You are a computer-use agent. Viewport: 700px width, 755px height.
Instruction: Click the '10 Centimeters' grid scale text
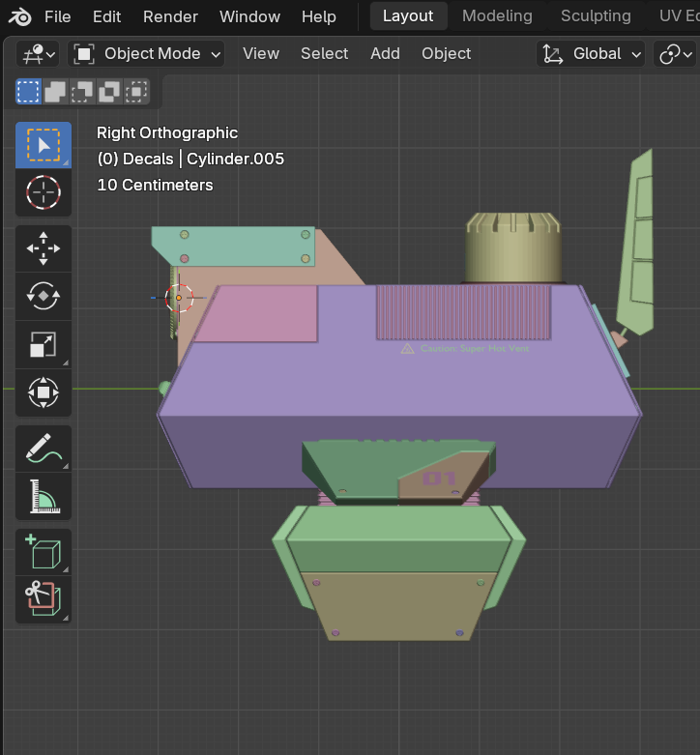[155, 185]
